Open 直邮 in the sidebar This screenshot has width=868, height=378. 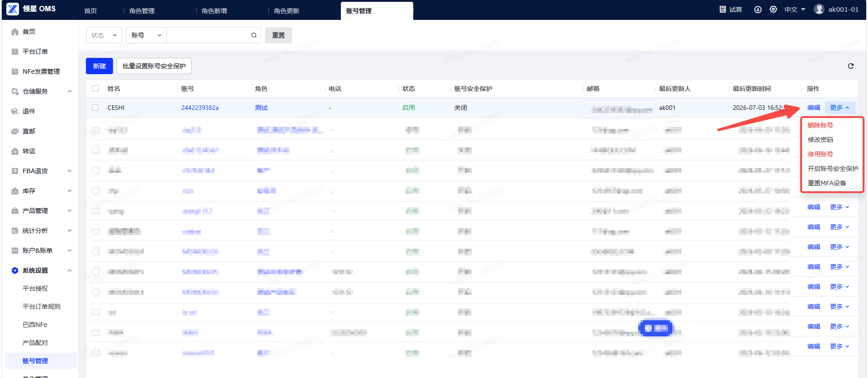pos(29,131)
